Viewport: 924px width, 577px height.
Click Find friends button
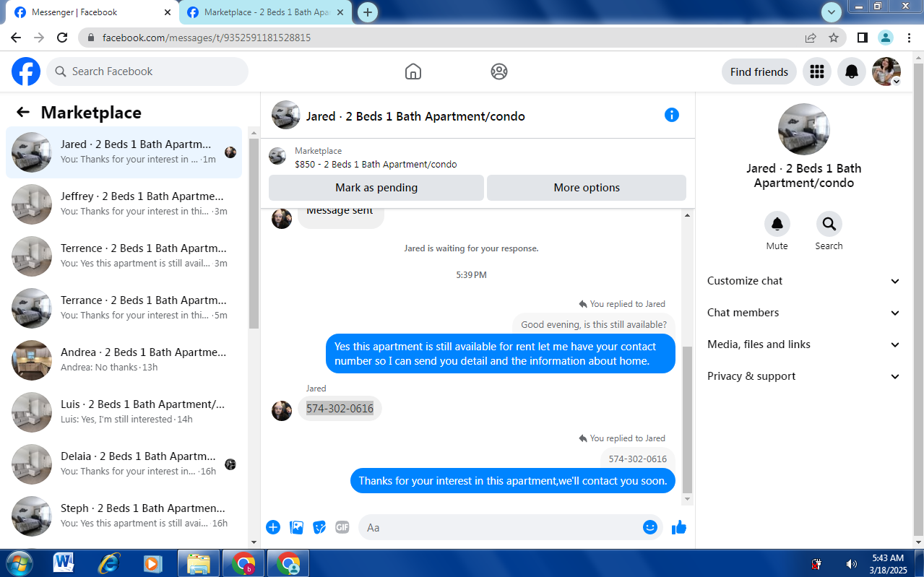[759, 71]
